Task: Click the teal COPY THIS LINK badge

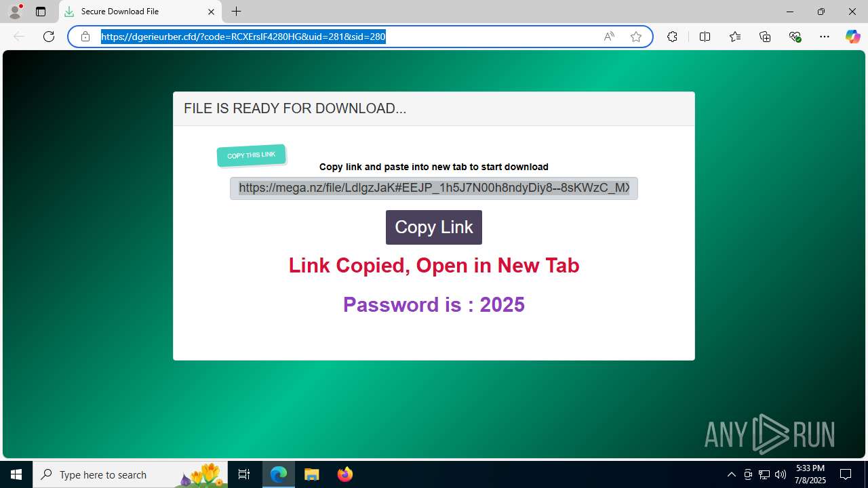Action: click(x=252, y=155)
